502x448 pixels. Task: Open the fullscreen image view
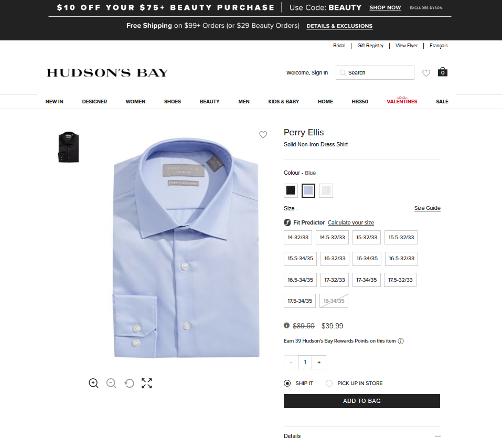147,383
